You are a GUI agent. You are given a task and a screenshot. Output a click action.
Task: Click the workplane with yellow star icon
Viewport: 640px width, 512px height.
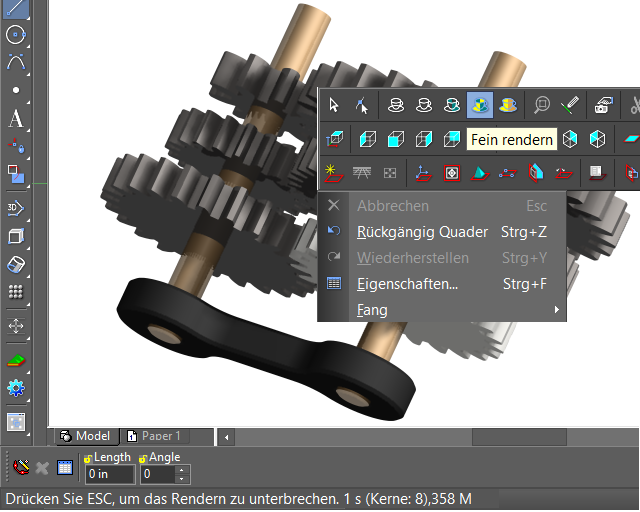click(x=333, y=173)
